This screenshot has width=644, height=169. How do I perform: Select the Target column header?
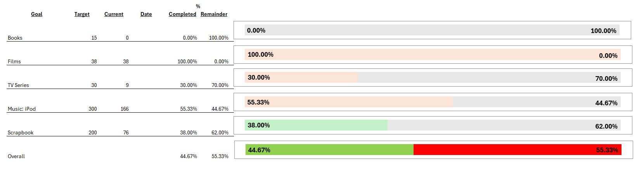[82, 14]
